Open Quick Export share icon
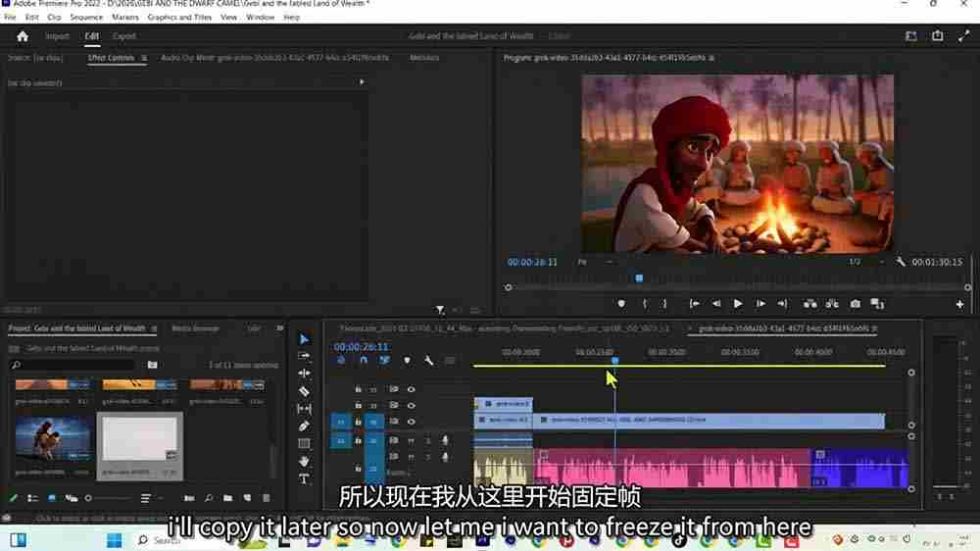The height and width of the screenshot is (551, 980). pos(938,36)
